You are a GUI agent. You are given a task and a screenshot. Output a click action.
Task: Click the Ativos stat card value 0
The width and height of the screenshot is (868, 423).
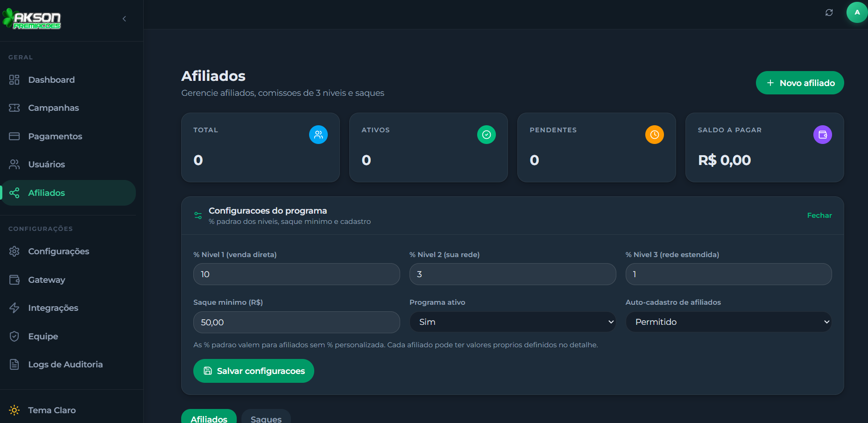click(x=366, y=160)
